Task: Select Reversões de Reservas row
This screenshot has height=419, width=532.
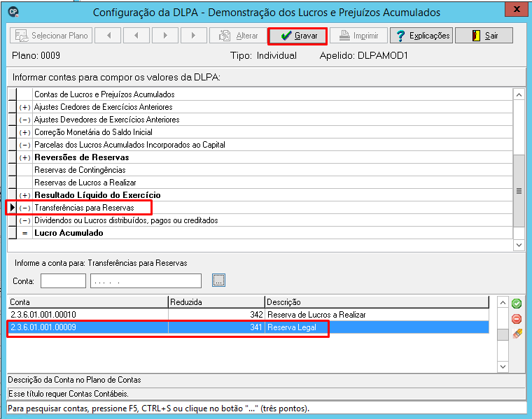Action: click(260, 157)
